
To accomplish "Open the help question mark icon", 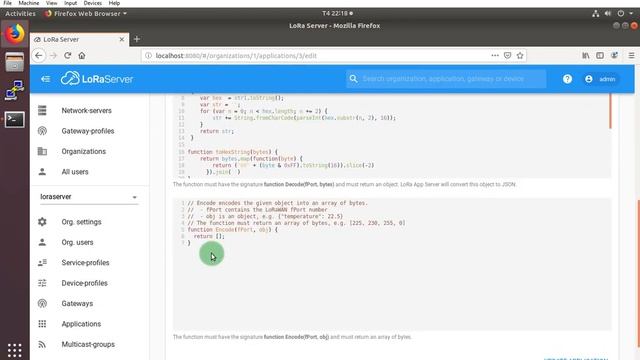I will click(567, 79).
